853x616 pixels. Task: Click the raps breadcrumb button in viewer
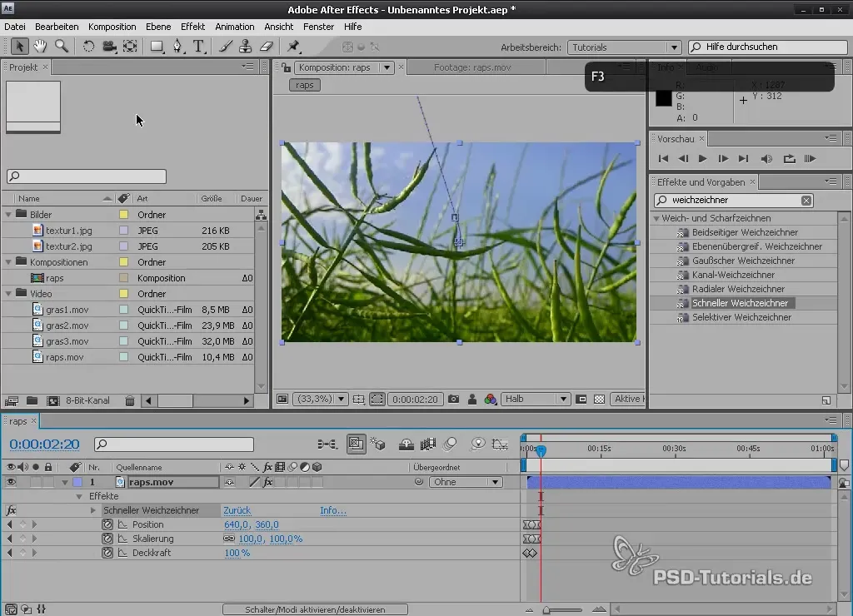pos(305,86)
